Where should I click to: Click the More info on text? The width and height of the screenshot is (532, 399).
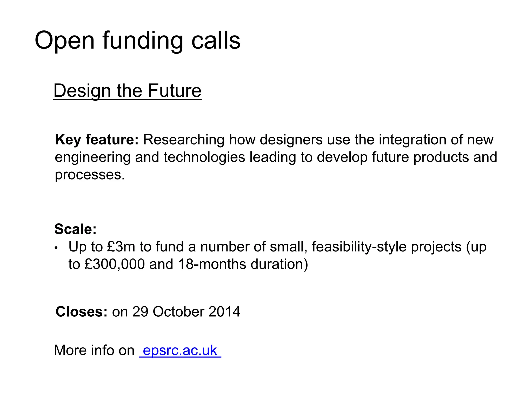point(94,350)
